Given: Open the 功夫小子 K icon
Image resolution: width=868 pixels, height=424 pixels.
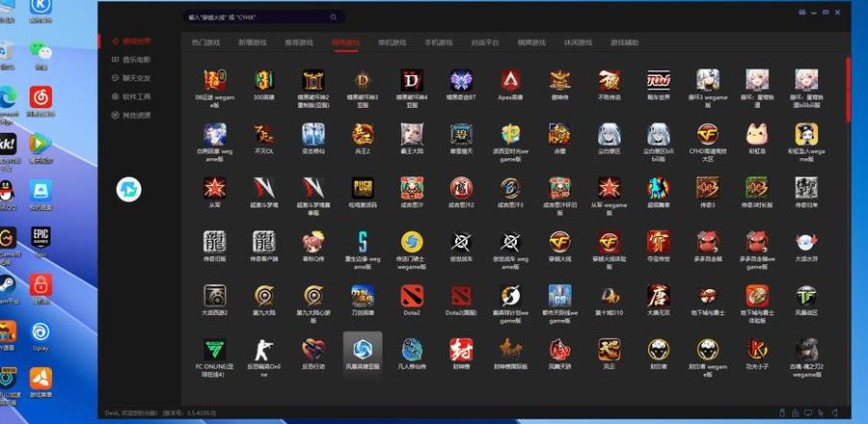Looking at the screenshot, I should coord(757,350).
